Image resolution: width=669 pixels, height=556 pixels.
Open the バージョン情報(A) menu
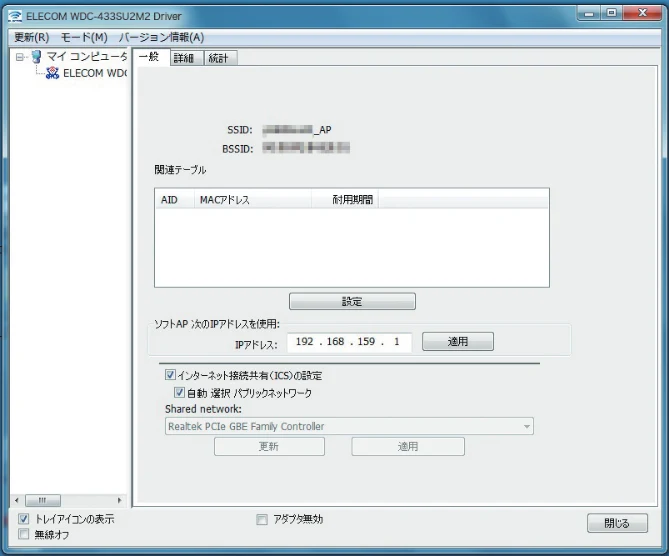tap(161, 38)
